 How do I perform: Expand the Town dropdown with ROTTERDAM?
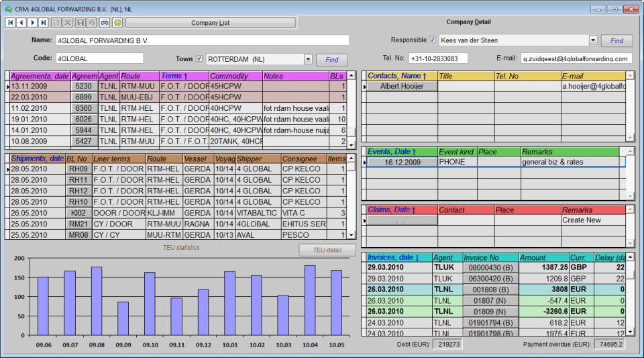[308, 59]
